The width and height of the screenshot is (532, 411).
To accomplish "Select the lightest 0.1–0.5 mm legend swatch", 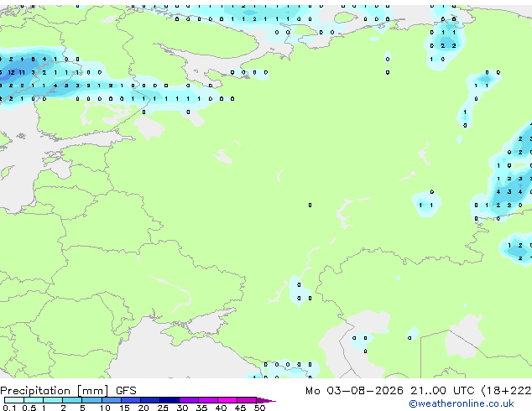I will (14, 400).
